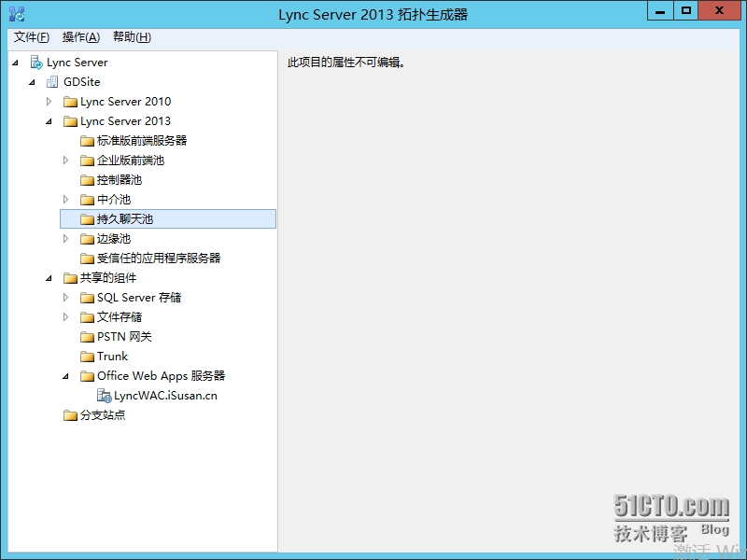Click the 中介池 folder icon
747x560 pixels.
pos(87,200)
